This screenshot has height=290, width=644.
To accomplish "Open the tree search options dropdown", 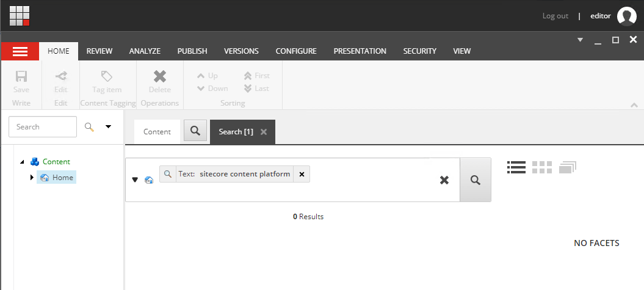I will (x=109, y=126).
